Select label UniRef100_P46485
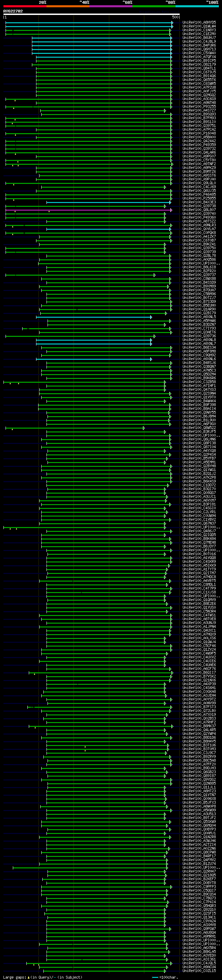 [x=199, y=194]
